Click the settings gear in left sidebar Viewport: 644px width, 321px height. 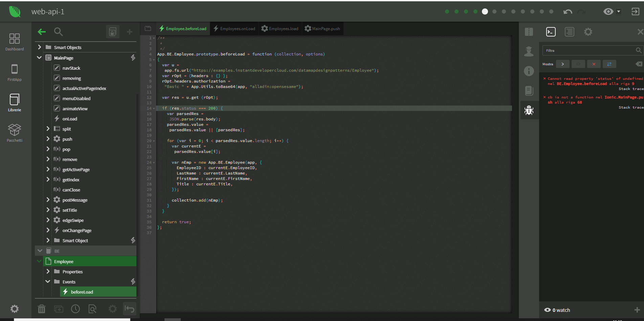[14, 308]
